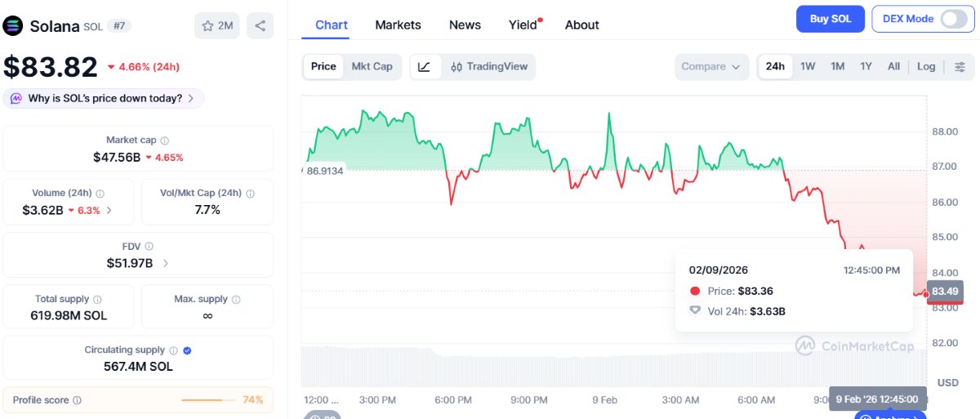Click the 74% profile score value
This screenshot has width=980, height=419.
coord(253,400)
